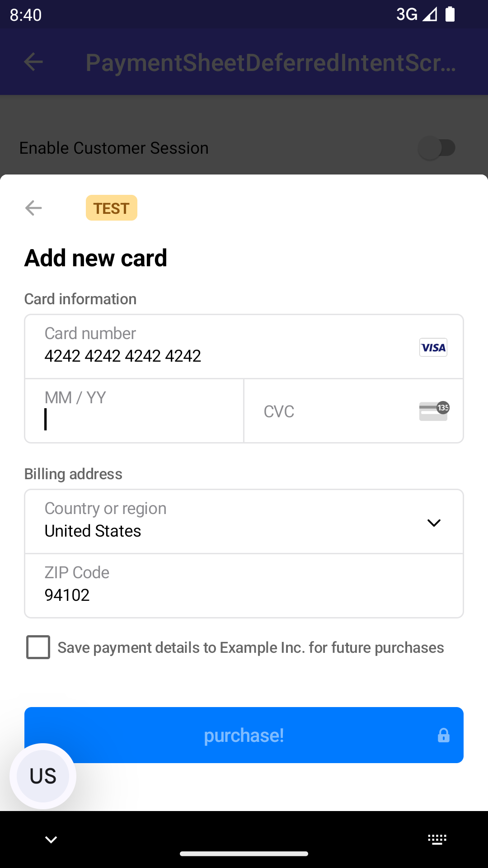Hide keyboard with the down chevron

coord(51,840)
